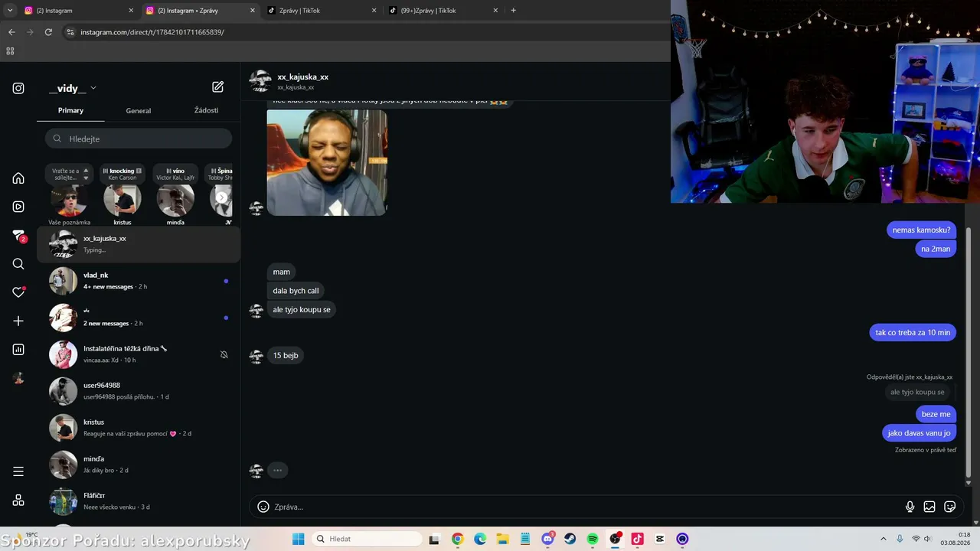Screen dimensions: 980x551
Task: View kristus note bubble avatar
Action: (122, 201)
